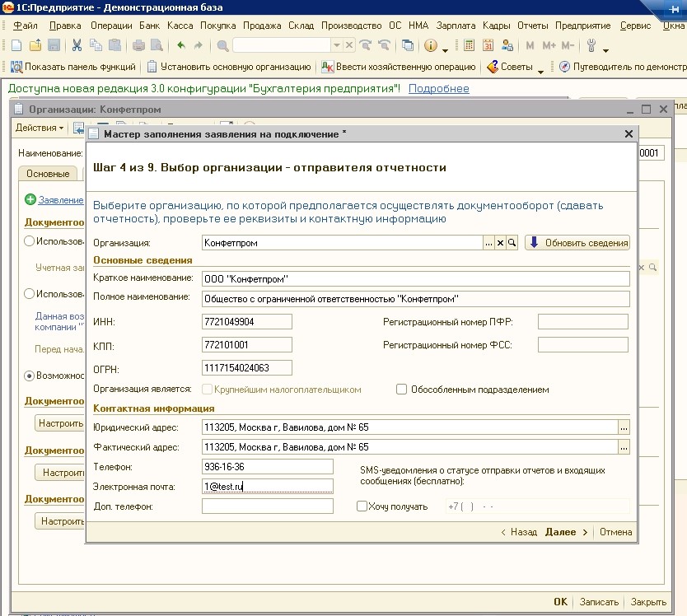Click Отмена in the wizard

(615, 532)
